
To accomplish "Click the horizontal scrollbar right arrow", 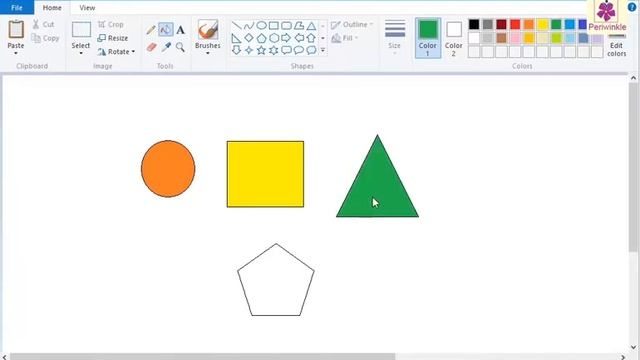I will (x=623, y=357).
